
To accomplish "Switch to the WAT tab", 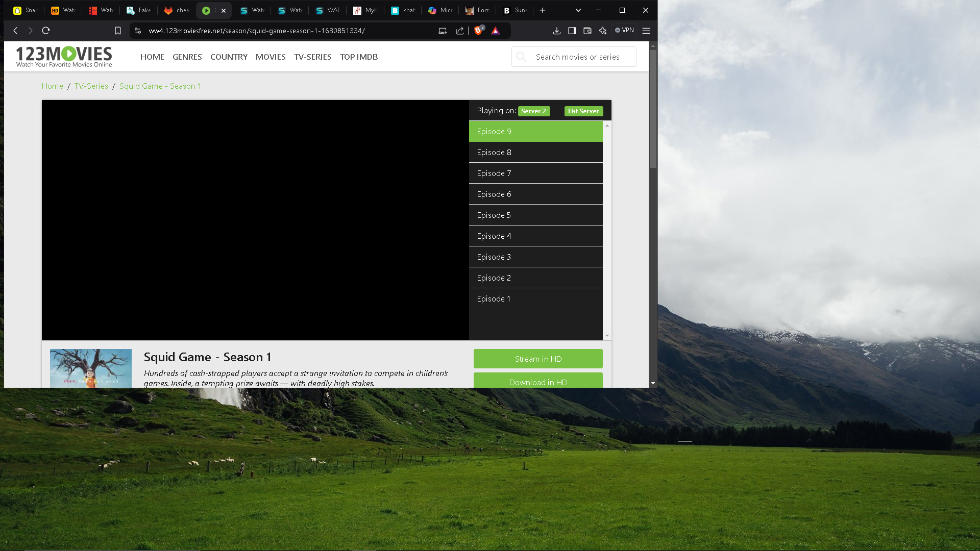I will (328, 10).
